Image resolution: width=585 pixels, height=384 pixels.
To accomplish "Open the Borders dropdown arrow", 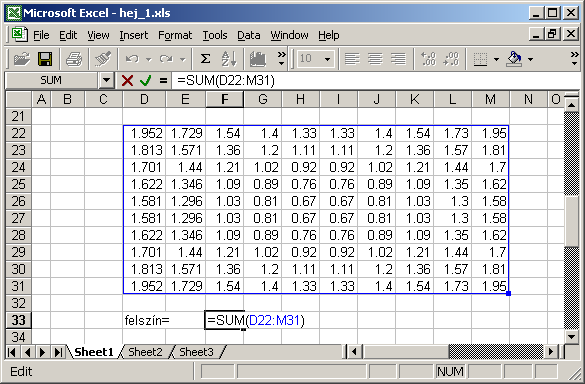I will click(x=496, y=59).
